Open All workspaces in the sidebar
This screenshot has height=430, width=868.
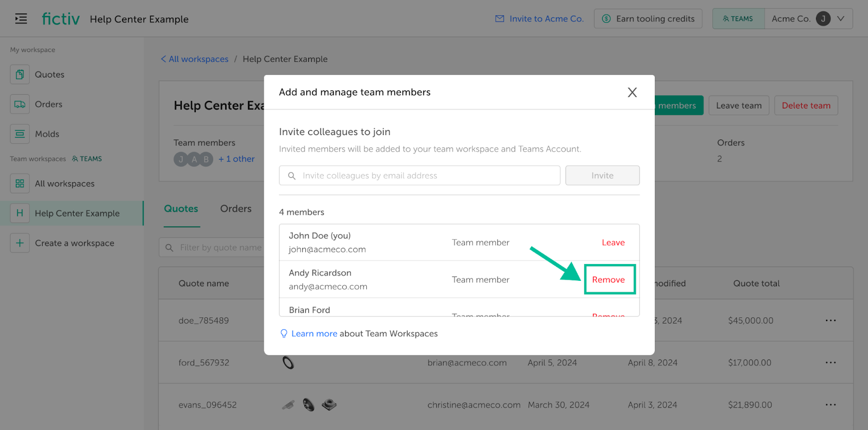pos(65,183)
